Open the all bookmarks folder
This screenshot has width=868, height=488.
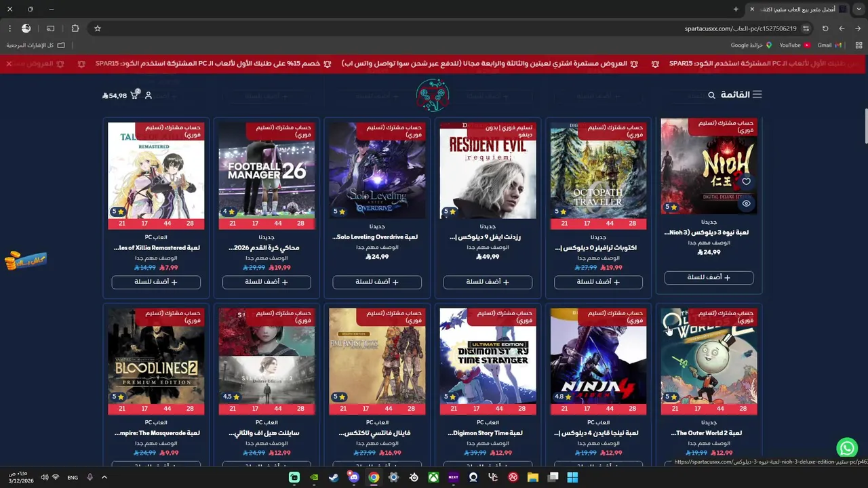coord(36,45)
